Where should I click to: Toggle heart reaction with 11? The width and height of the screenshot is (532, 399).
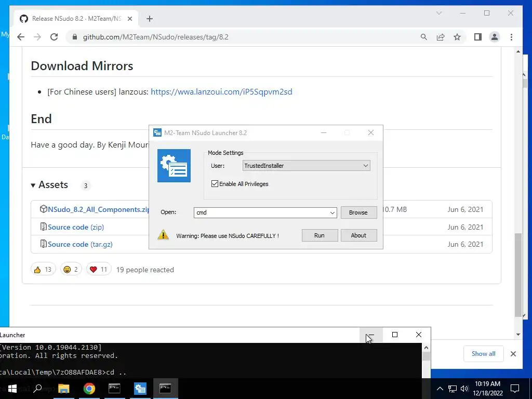click(x=98, y=270)
